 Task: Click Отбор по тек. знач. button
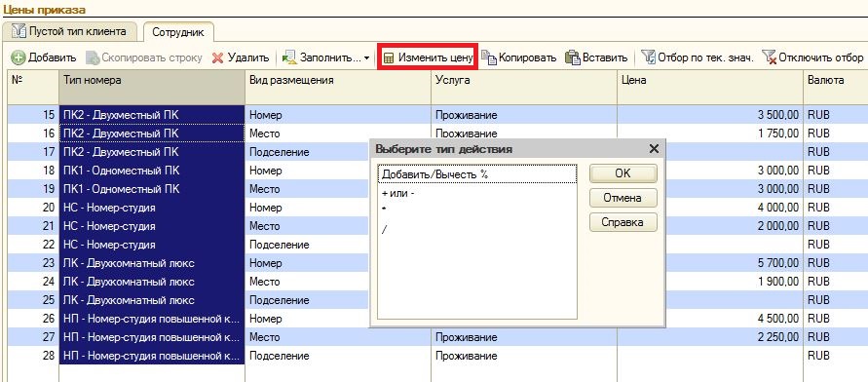[x=698, y=57]
